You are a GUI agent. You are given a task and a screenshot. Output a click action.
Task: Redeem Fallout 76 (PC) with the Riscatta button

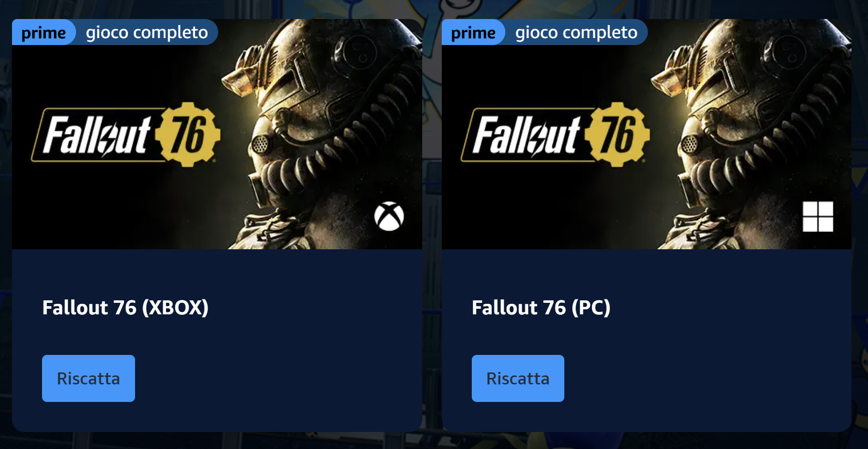518,378
